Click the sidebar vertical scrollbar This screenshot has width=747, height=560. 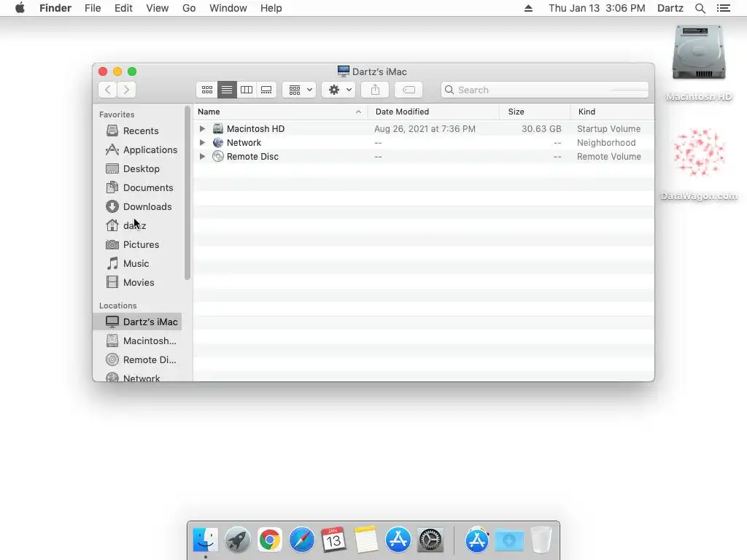pyautogui.click(x=187, y=192)
